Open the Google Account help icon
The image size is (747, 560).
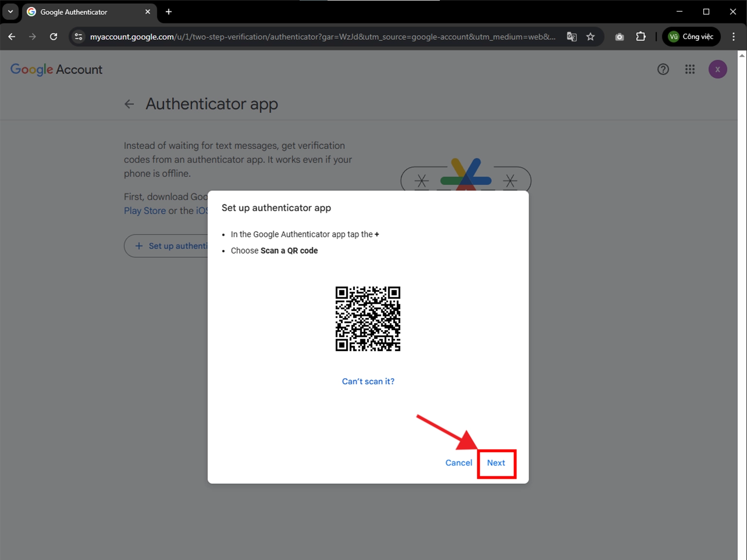tap(663, 69)
